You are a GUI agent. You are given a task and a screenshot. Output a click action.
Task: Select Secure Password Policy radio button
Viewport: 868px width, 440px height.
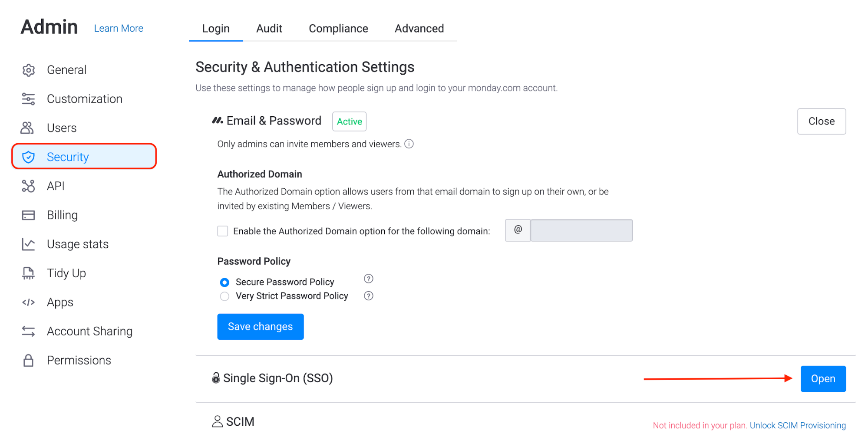(x=224, y=282)
